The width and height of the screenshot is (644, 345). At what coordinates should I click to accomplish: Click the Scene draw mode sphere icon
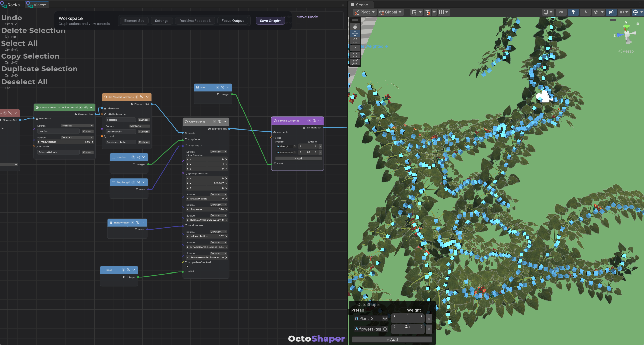(546, 12)
